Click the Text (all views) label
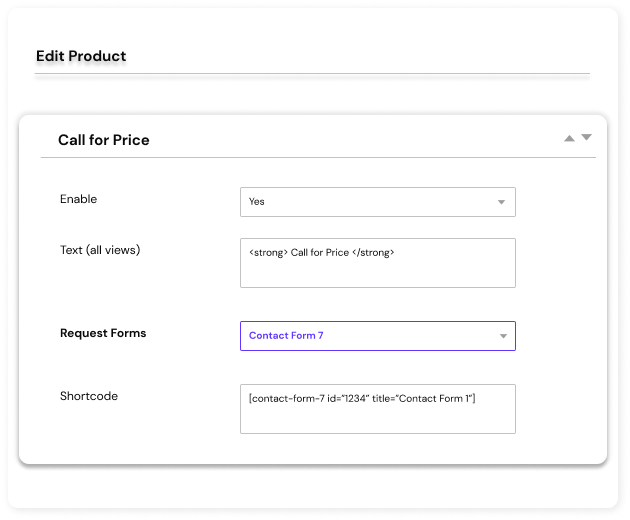The height and width of the screenshot is (520, 630). (x=100, y=250)
